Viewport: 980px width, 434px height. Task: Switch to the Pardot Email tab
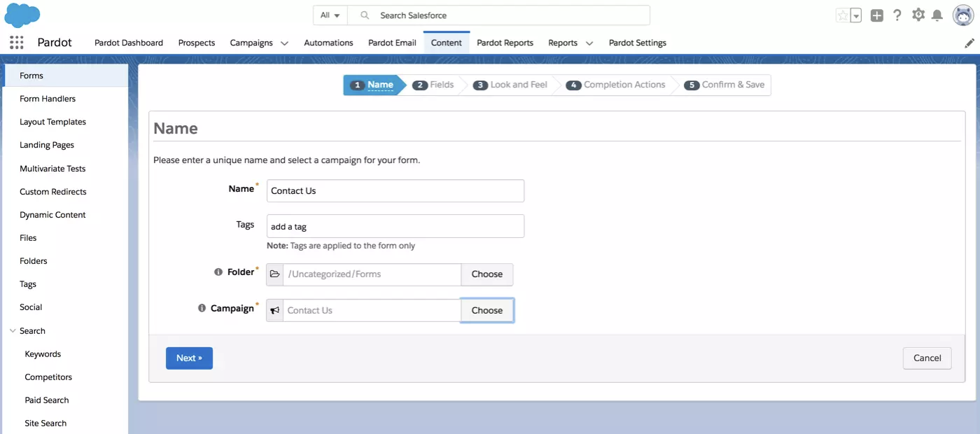[392, 43]
